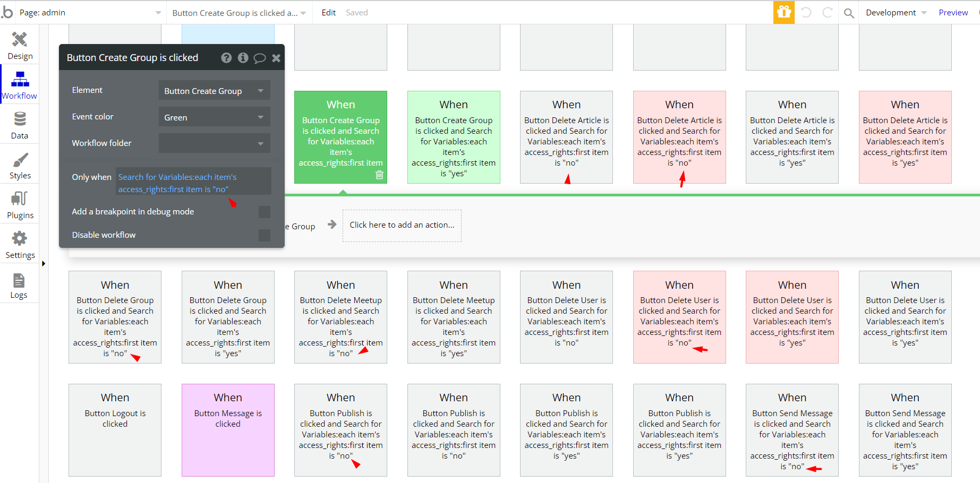Click the Preview link
This screenshot has height=483, width=980.
(953, 13)
